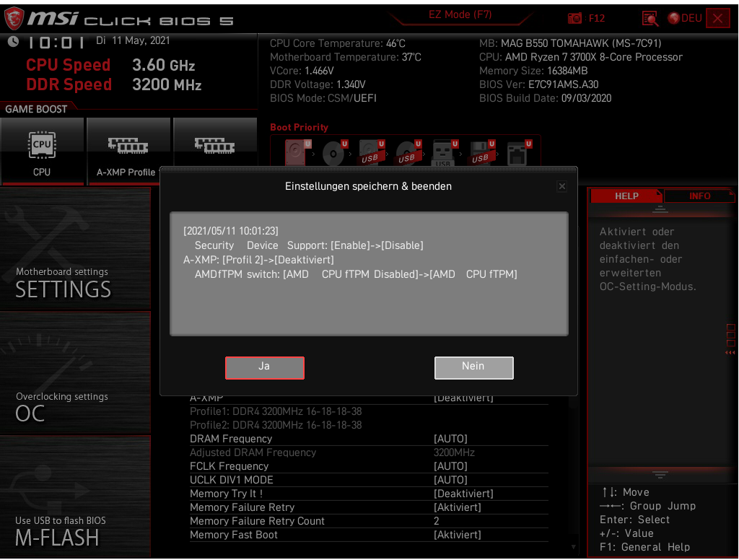739x560 pixels.
Task: Close the BIOS with the top-right red X
Action: (x=718, y=18)
